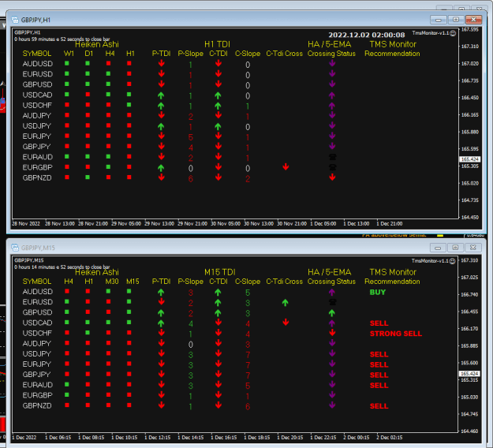Click green C-TDI arrow for USDJPY, H1 window
This screenshot has width=493, height=448.
(218, 126)
